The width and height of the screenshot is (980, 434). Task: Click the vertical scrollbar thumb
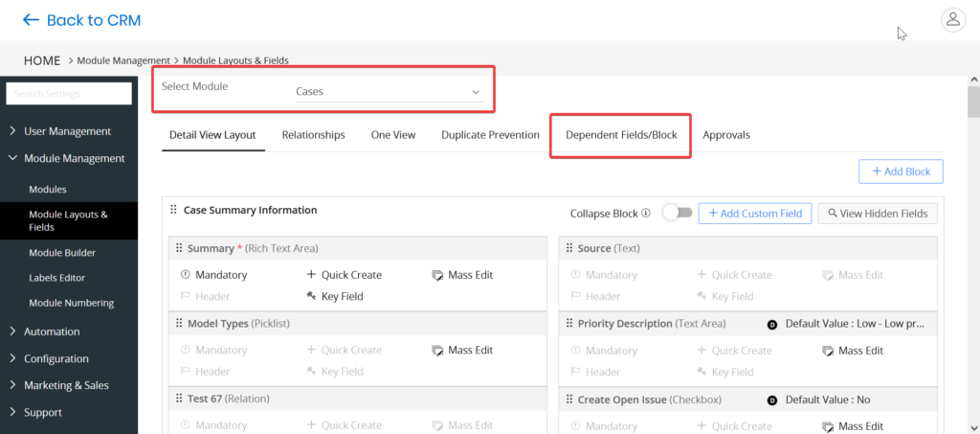point(973,102)
